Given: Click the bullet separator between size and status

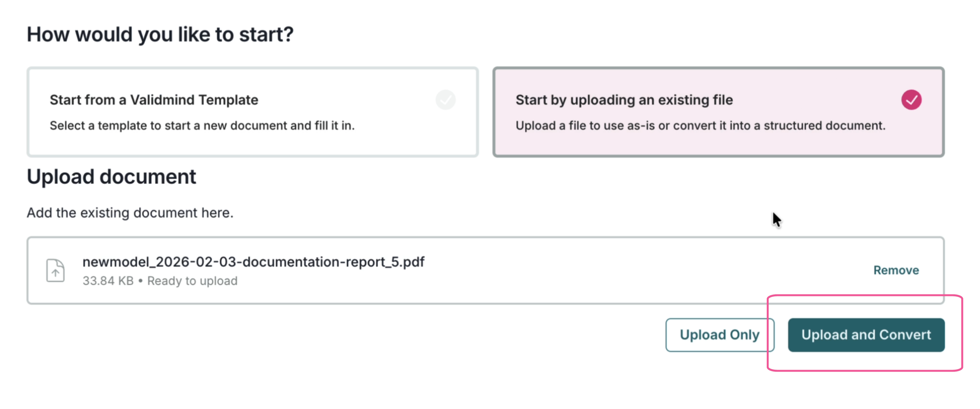Looking at the screenshot, I should [x=140, y=281].
